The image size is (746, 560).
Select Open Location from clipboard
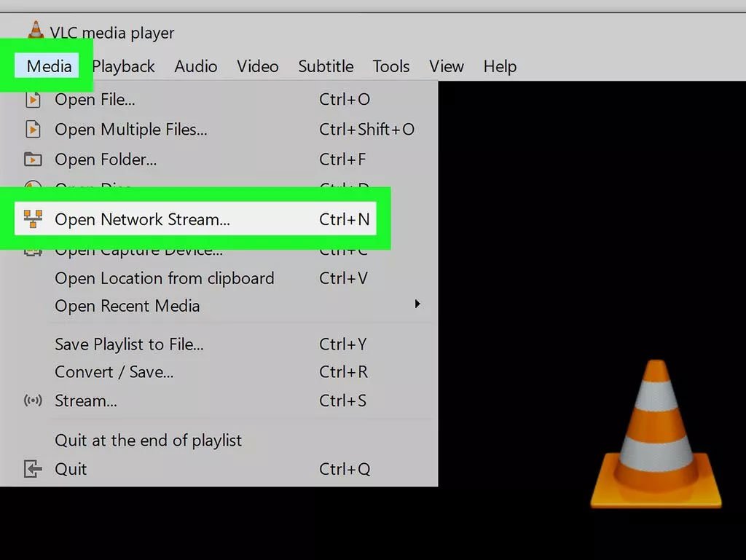coord(164,278)
